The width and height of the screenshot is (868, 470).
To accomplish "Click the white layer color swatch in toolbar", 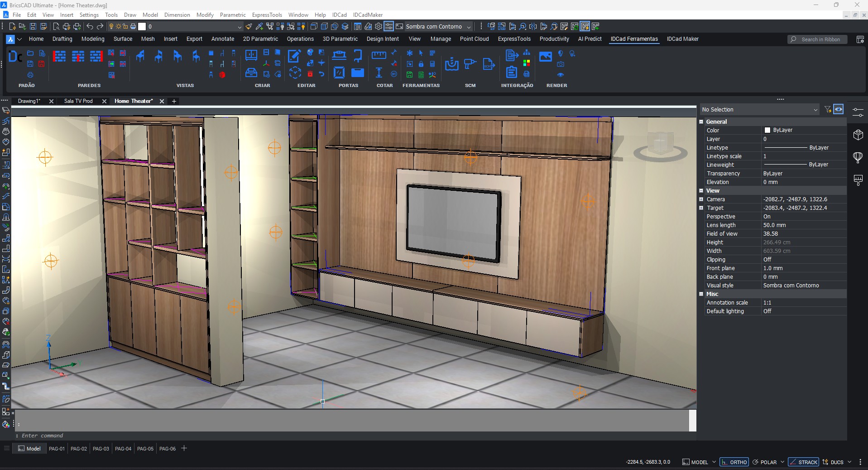I will point(142,26).
